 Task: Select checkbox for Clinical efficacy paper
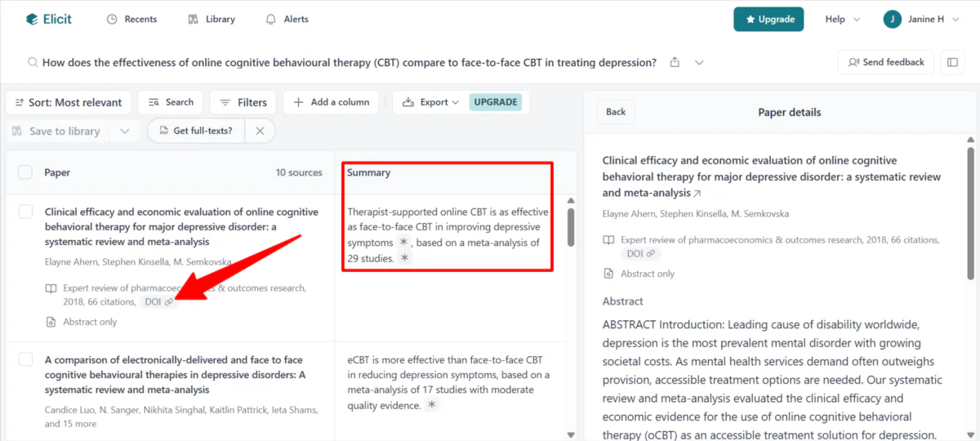click(25, 212)
